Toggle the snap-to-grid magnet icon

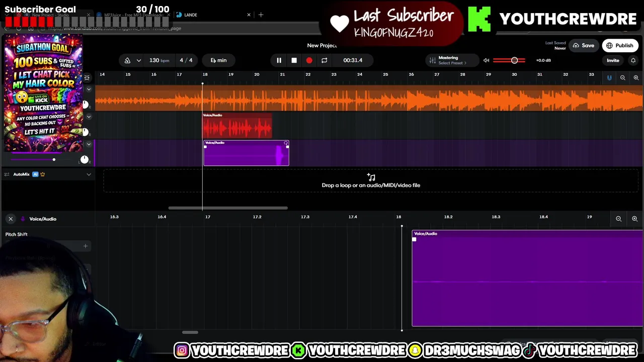pos(609,78)
